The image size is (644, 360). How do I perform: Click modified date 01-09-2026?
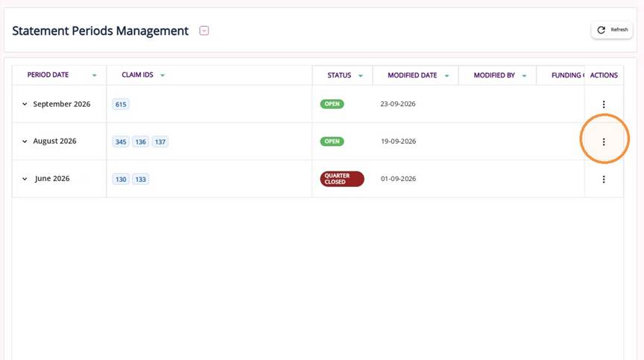pos(398,179)
